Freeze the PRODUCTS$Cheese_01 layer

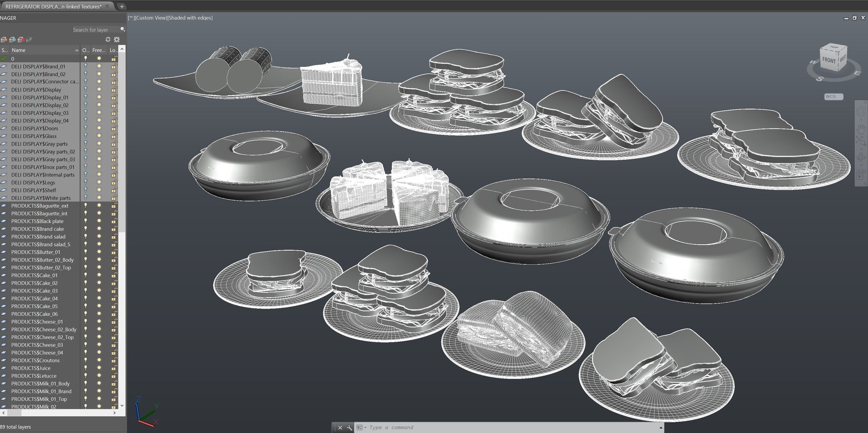tap(99, 322)
